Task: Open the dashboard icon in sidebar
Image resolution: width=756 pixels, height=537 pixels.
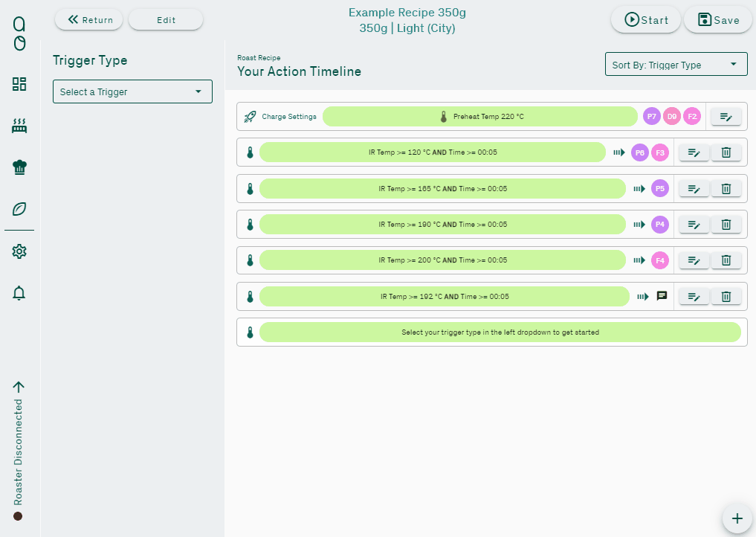Action: tap(19, 84)
